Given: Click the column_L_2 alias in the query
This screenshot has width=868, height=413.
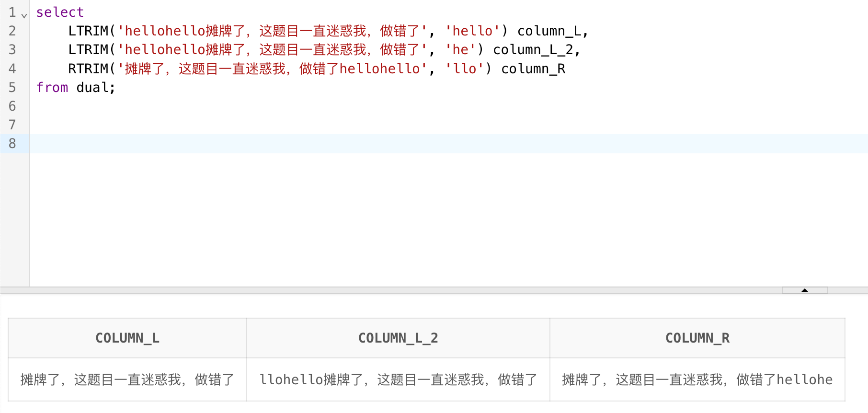Looking at the screenshot, I should click(x=533, y=50).
